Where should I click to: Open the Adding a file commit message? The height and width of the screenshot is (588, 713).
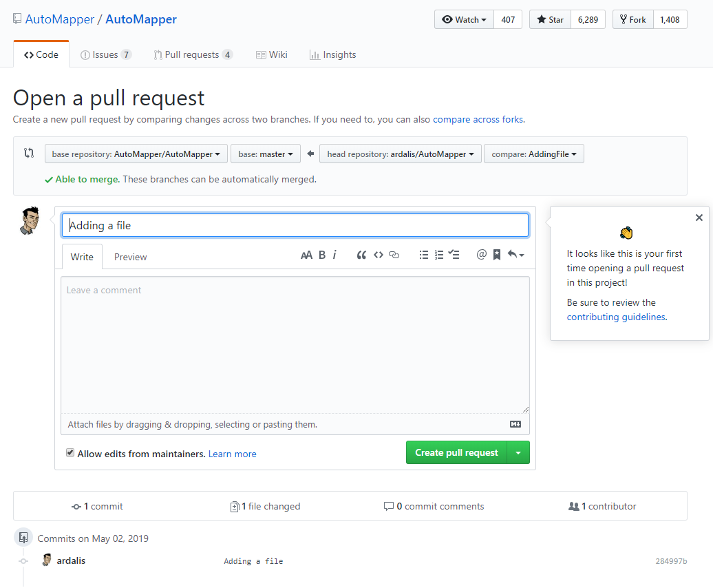click(253, 561)
